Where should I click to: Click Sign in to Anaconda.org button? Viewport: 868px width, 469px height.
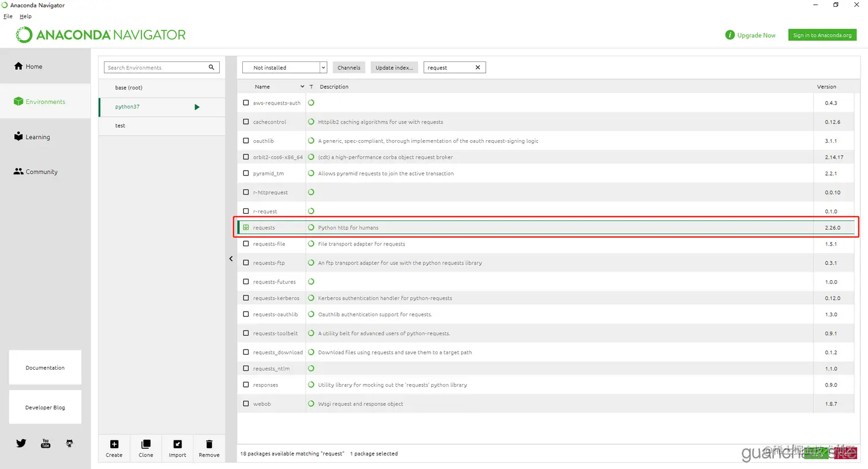coord(822,35)
